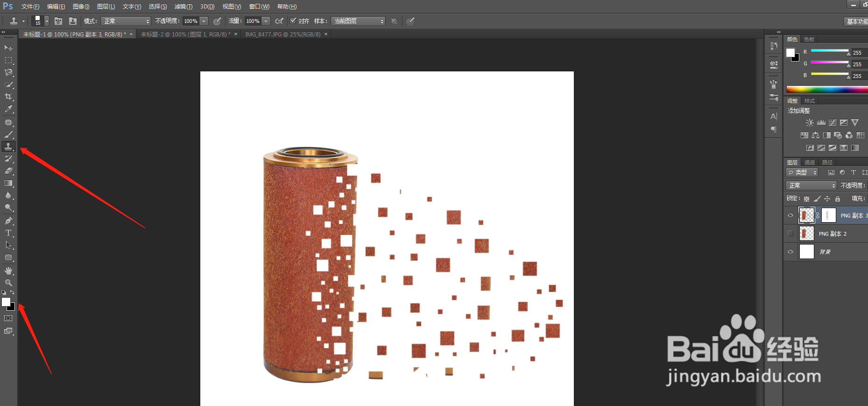Enable airbrush mode in options bar

(279, 21)
